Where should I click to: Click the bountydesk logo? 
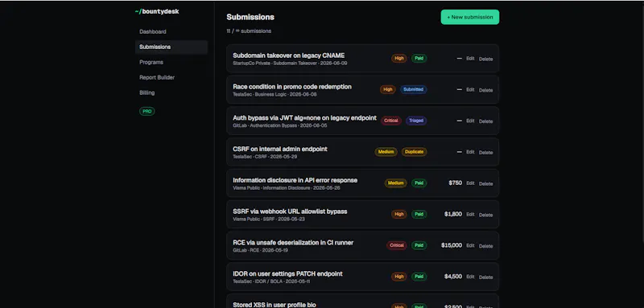pos(157,11)
